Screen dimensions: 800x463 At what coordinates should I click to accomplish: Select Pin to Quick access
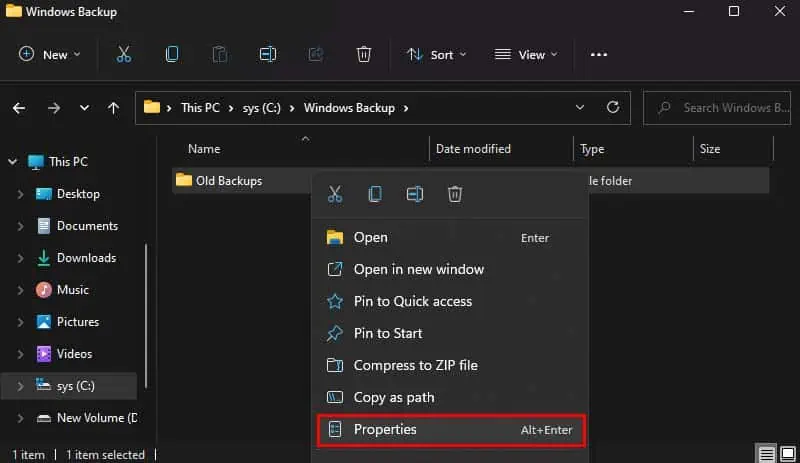click(x=450, y=301)
